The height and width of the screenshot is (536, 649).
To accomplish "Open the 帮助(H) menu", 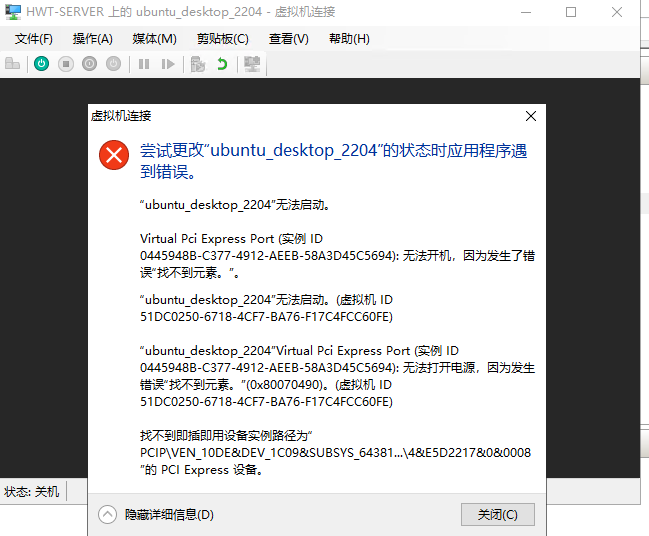I will click(x=349, y=39).
